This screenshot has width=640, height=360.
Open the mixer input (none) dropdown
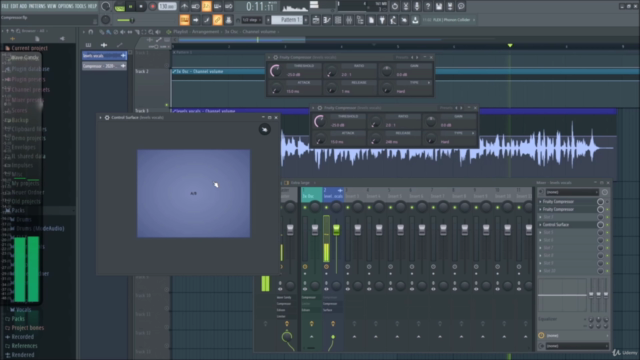(571, 192)
